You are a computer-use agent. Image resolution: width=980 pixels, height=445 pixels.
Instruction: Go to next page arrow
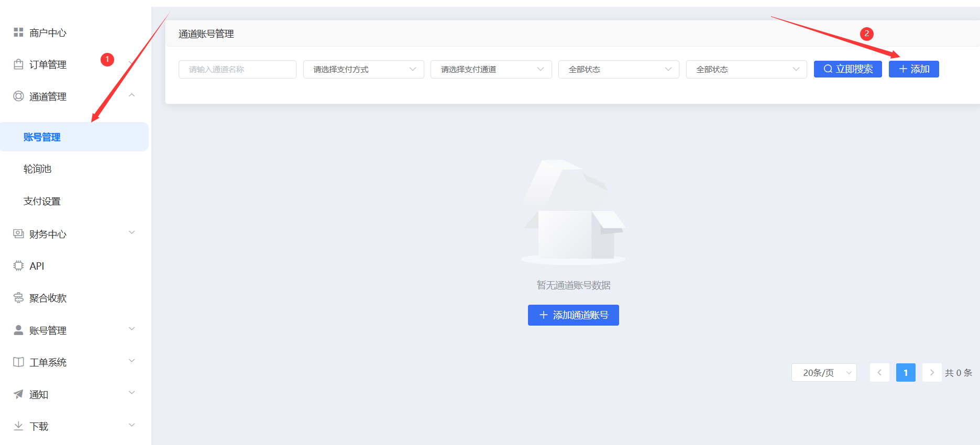[x=932, y=373]
